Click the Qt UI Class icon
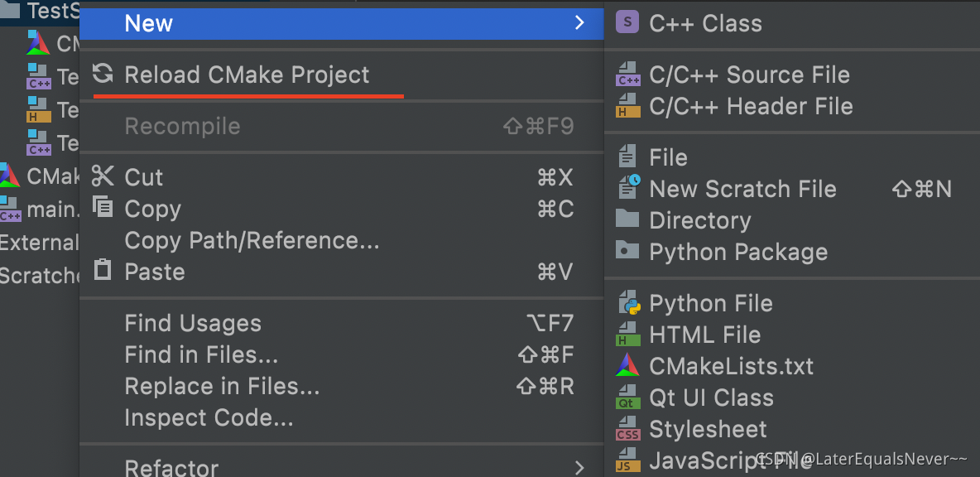Screen dimensions: 980x477 click(628, 397)
